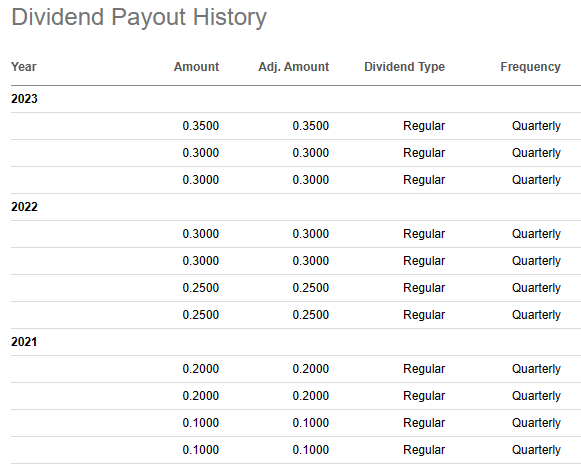Image resolution: width=581 pixels, height=468 pixels.
Task: Click the Adj. Amount column header
Action: 293,67
